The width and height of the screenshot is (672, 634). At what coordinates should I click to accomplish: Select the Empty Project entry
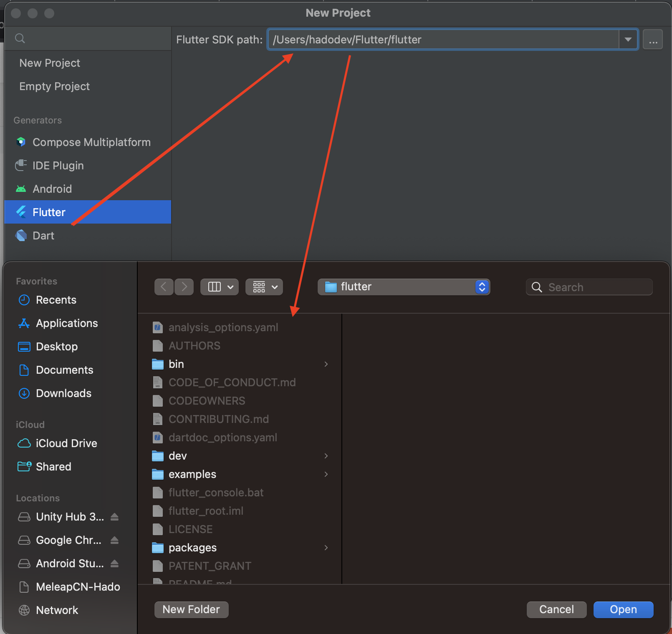88,86
